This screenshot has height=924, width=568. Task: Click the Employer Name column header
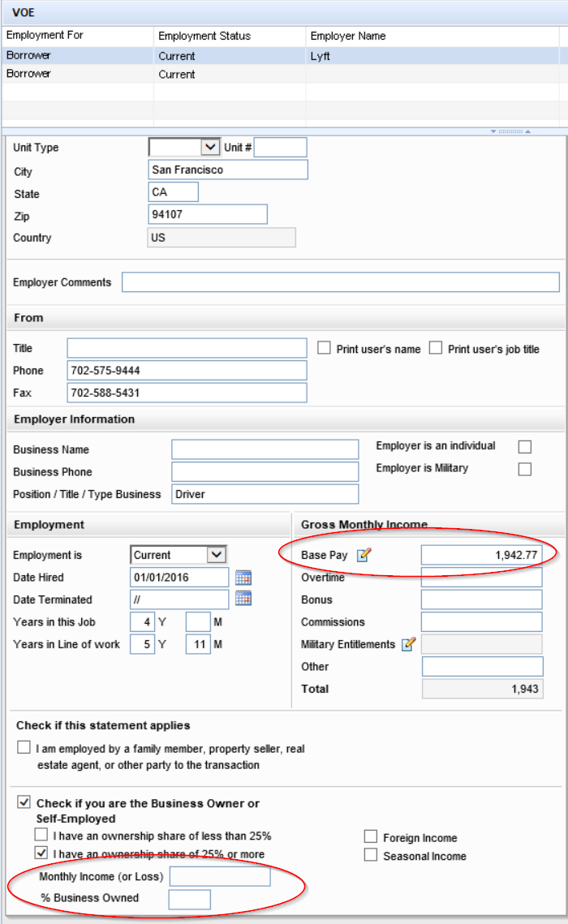(x=432, y=36)
